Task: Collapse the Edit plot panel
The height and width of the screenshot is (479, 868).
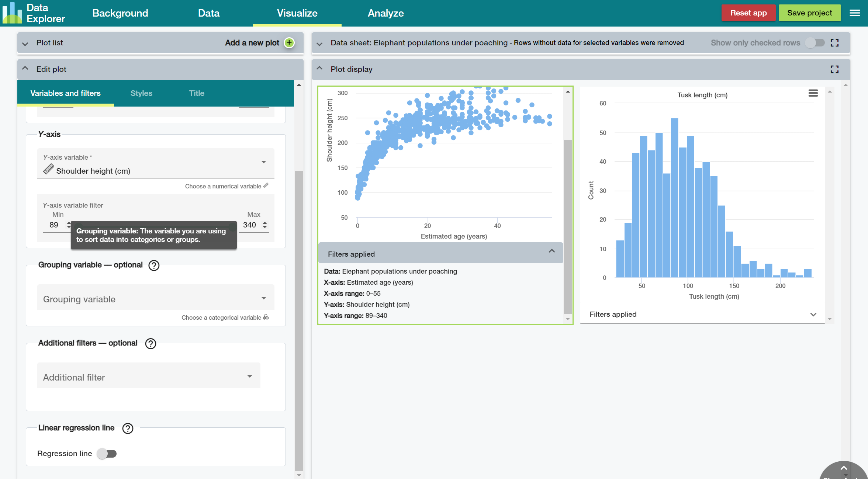Action: click(x=25, y=69)
